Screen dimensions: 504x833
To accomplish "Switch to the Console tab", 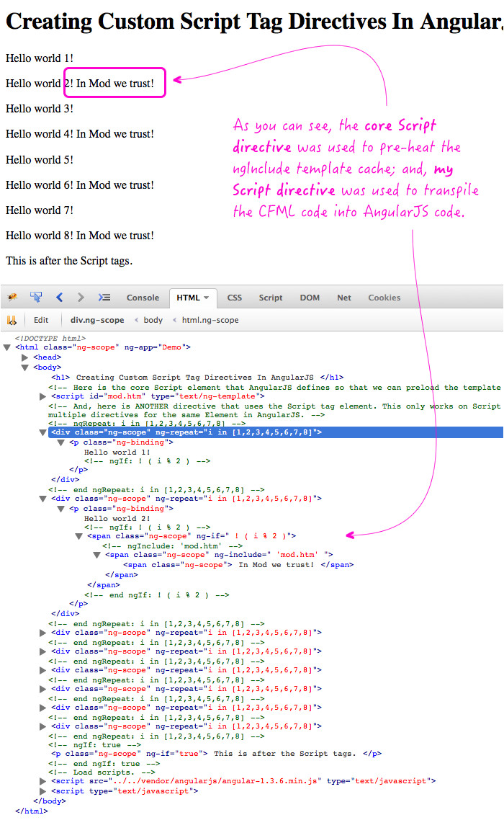I will click(143, 298).
